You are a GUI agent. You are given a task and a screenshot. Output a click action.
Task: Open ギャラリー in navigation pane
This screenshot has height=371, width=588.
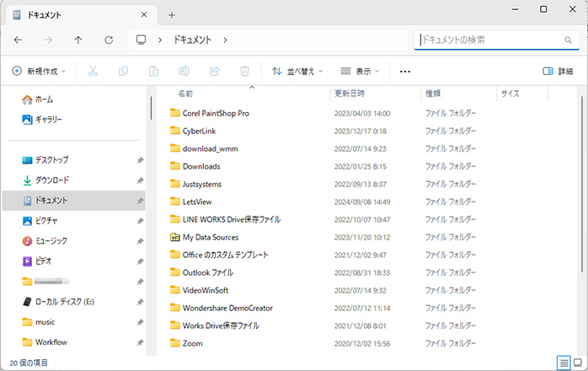(x=74, y=120)
